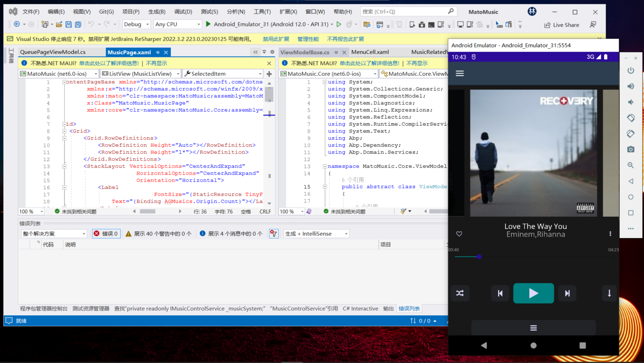Click the Recovery album cover art
The image size is (644, 363).
533,153
